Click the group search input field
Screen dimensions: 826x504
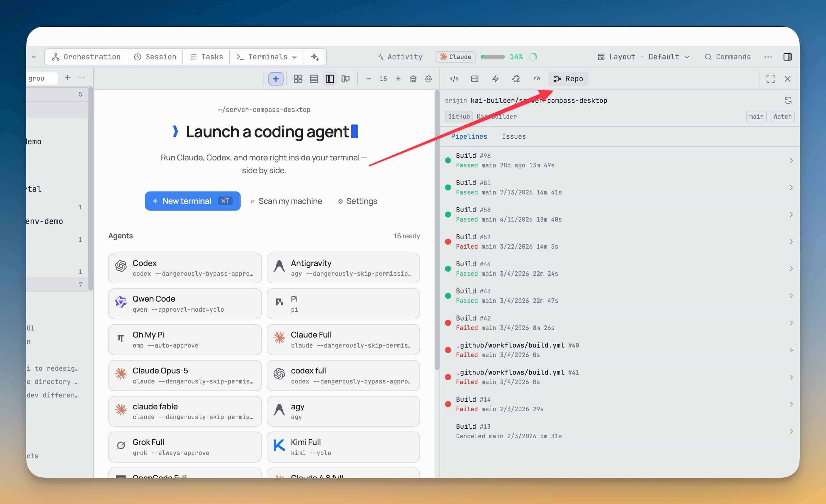tap(42, 78)
